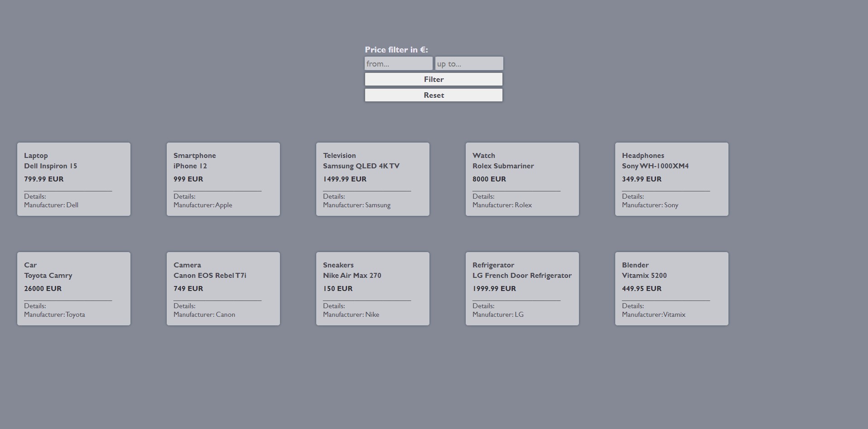Select the Watch category title
Viewport: 868px width, 429px height.
tap(484, 156)
